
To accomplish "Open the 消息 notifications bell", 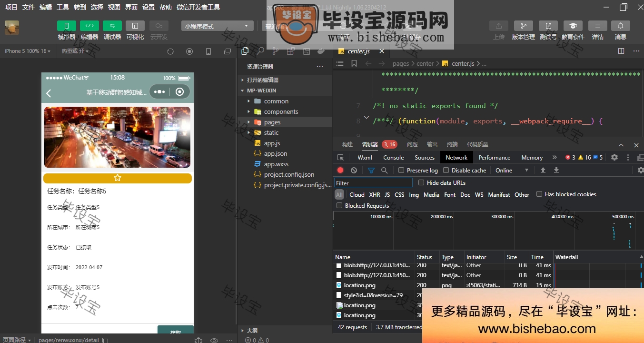I will coord(621,26).
